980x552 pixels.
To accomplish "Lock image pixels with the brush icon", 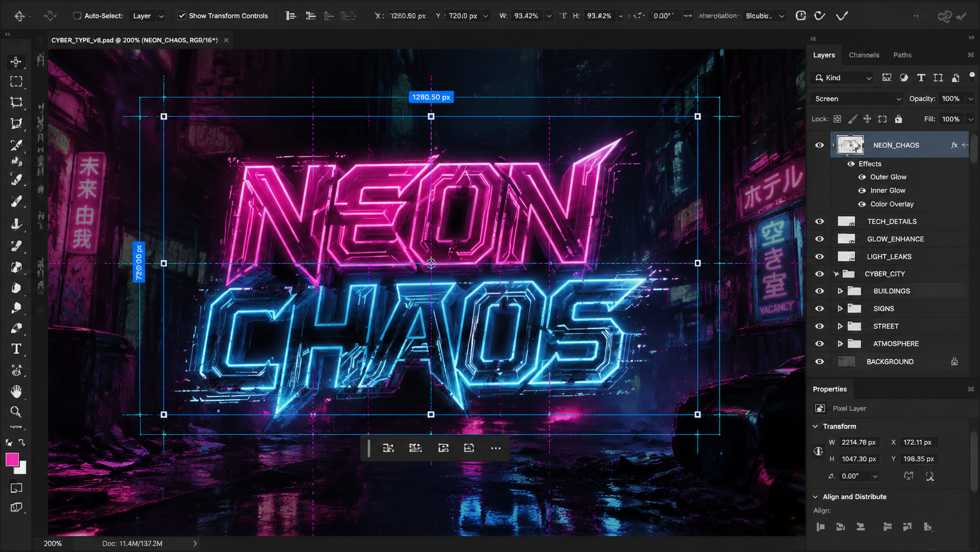I will coord(853,119).
